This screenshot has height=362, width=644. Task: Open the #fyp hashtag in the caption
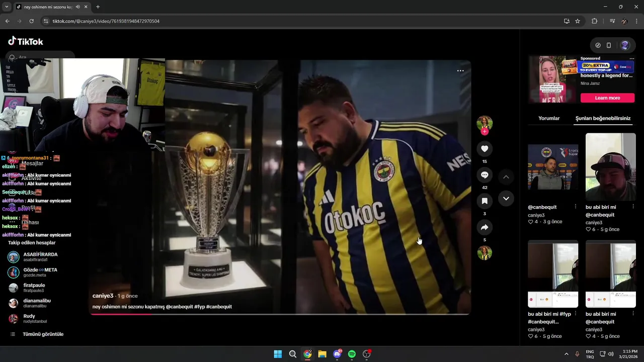pos(199,307)
